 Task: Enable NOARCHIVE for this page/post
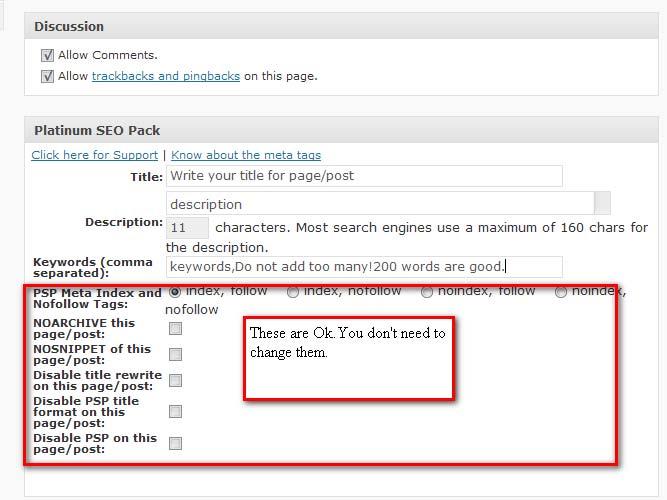point(175,328)
